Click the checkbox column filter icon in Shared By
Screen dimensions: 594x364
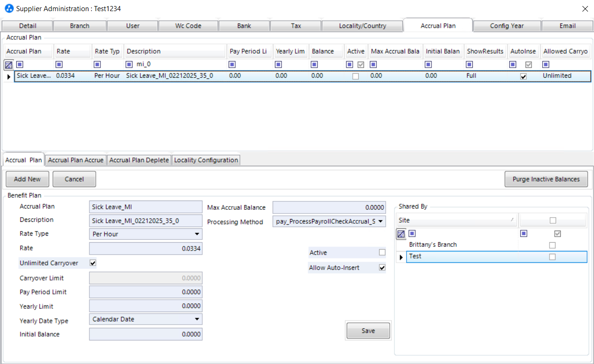click(x=524, y=233)
